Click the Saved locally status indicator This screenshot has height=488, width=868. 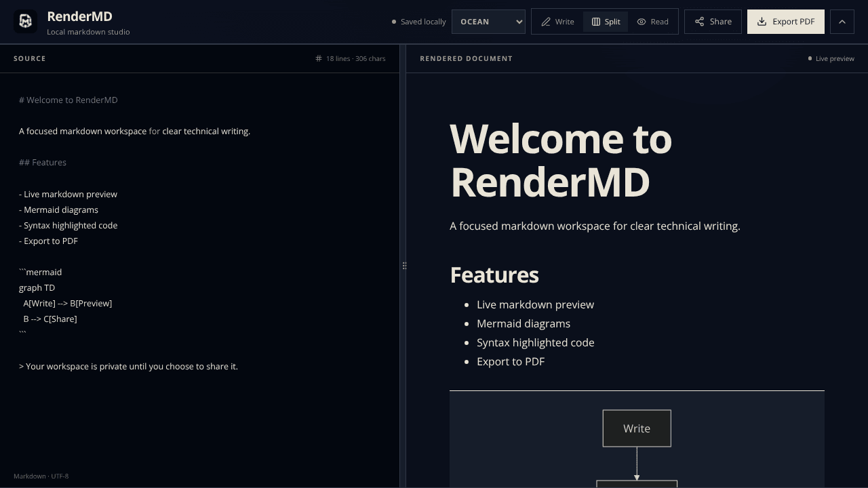pos(418,22)
